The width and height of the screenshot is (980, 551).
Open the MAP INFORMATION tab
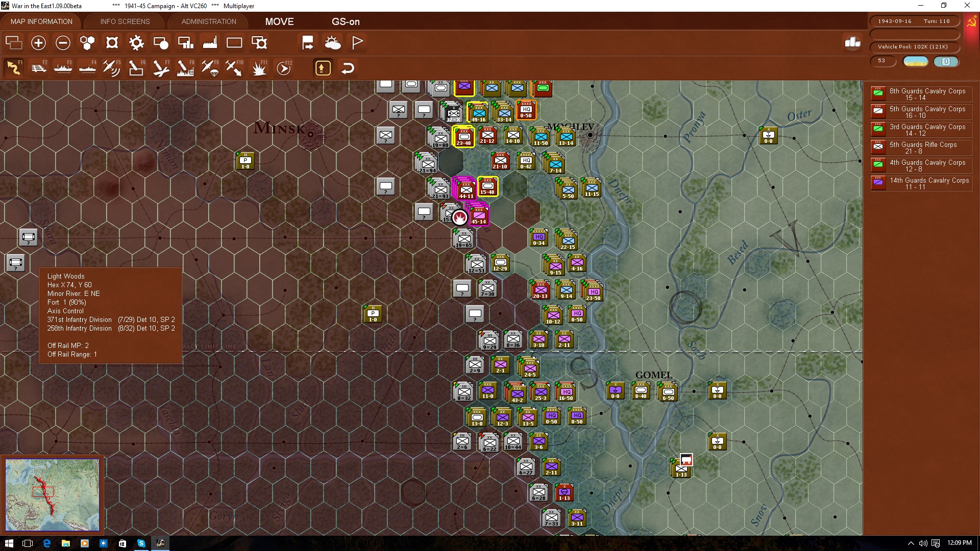41,21
